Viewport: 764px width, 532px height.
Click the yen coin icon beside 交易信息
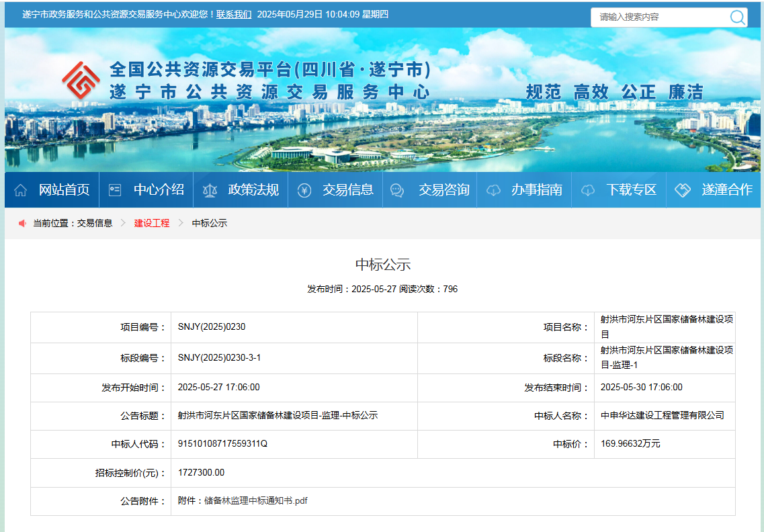pyautogui.click(x=304, y=191)
